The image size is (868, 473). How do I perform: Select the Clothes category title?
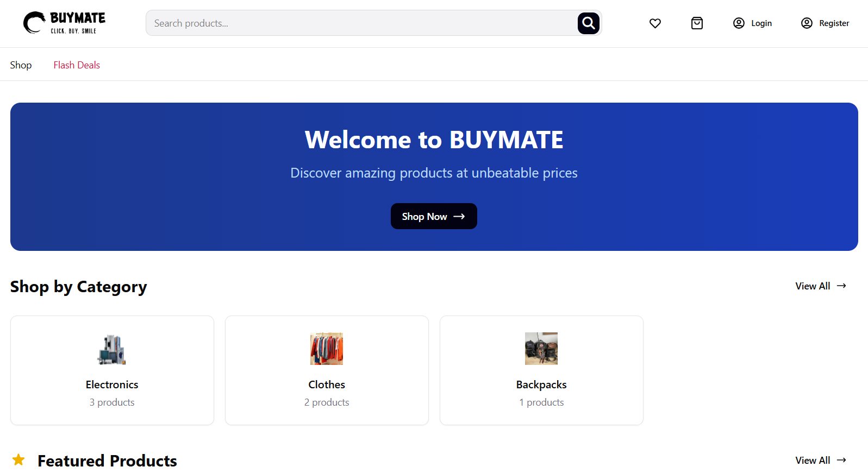[x=327, y=384]
